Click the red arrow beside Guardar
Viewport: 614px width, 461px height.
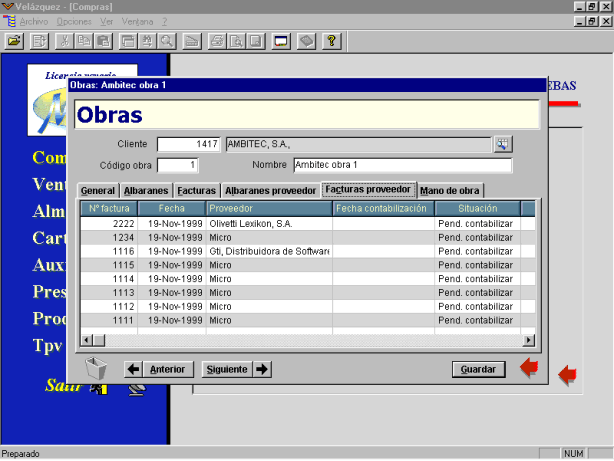click(x=529, y=367)
